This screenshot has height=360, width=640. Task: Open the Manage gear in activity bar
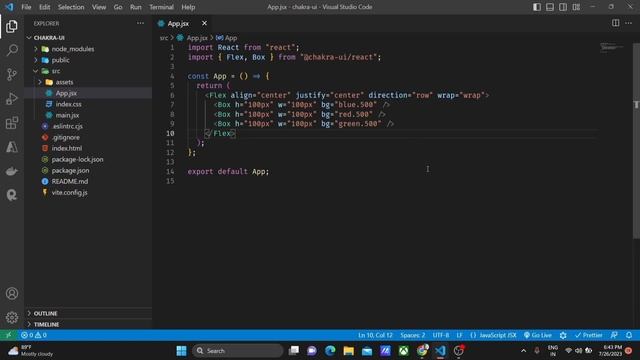[12, 317]
